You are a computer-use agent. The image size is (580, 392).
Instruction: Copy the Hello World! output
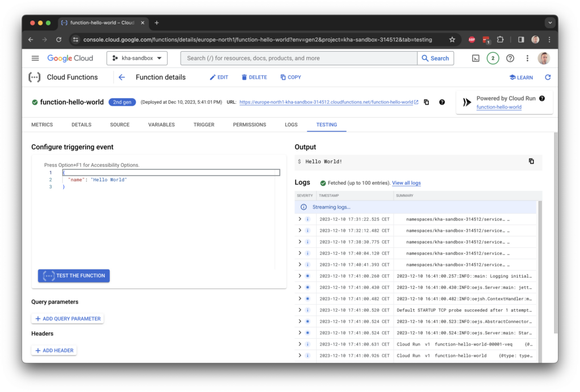coord(531,161)
